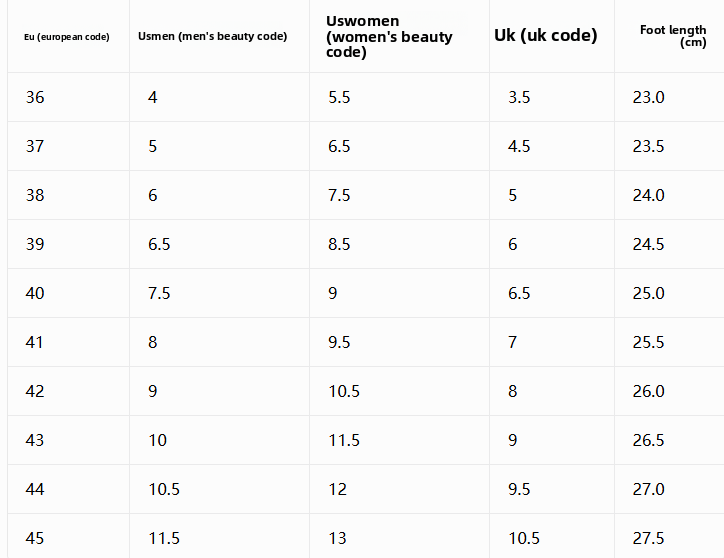Image resolution: width=724 pixels, height=558 pixels.
Task: Select the 'Uswomen (women's beauty code)' header
Action: click(x=389, y=36)
